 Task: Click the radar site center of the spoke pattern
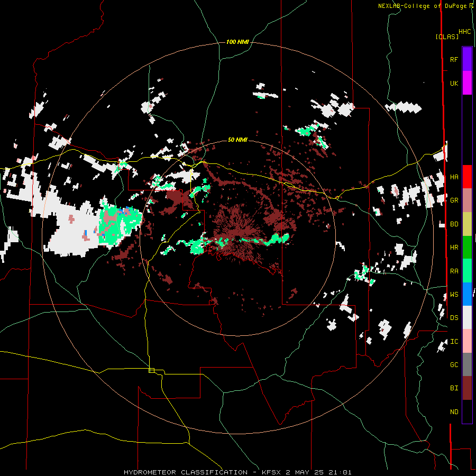(x=237, y=237)
